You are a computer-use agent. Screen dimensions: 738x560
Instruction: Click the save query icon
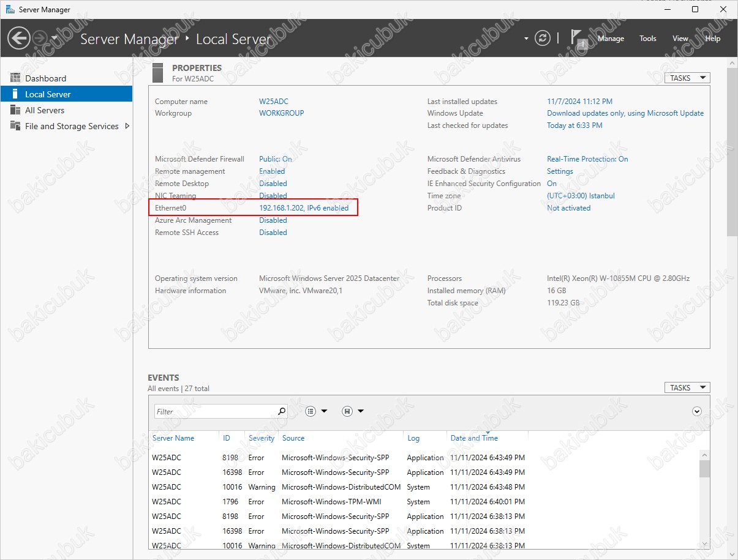point(347,411)
